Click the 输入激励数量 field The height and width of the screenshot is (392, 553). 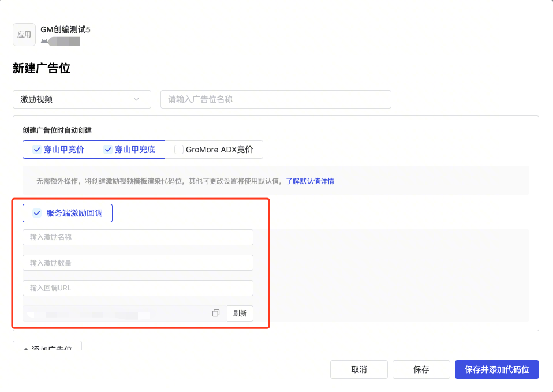(x=137, y=263)
